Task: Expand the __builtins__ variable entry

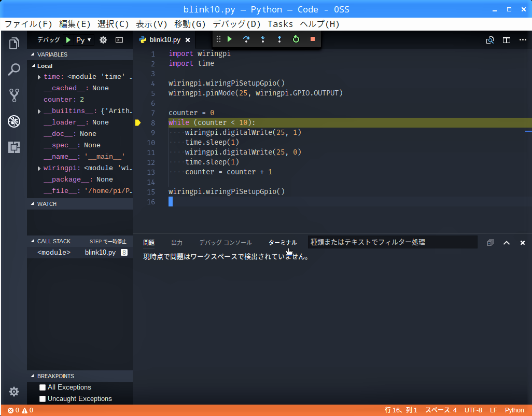Action: (x=39, y=112)
